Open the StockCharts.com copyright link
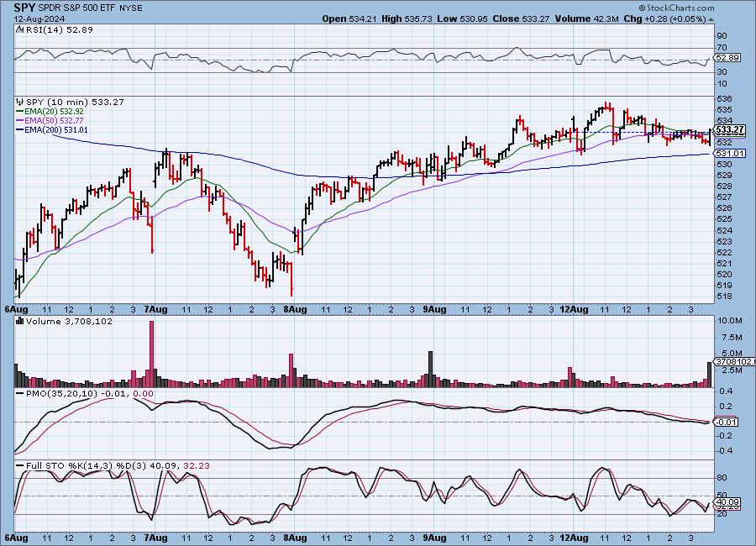The height and width of the screenshot is (546, 756). [676, 8]
